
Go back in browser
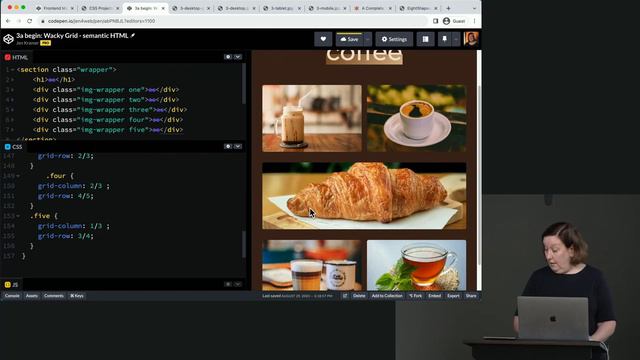[x=8, y=21]
